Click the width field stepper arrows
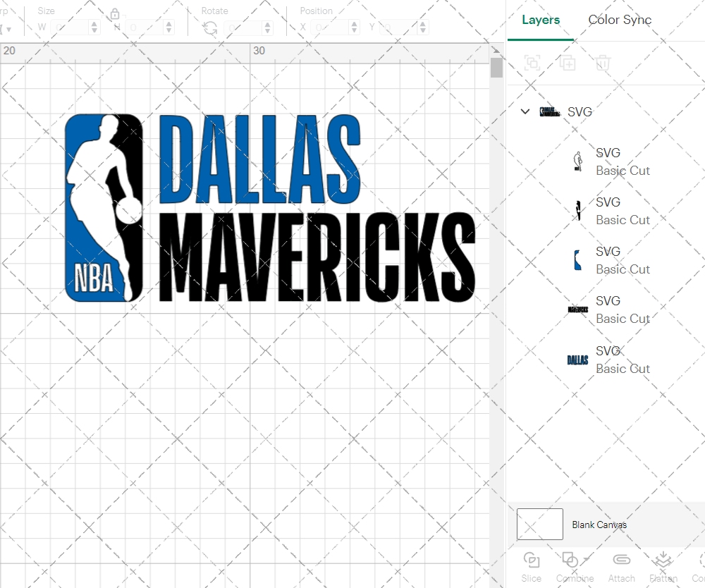705x588 pixels. click(x=94, y=27)
